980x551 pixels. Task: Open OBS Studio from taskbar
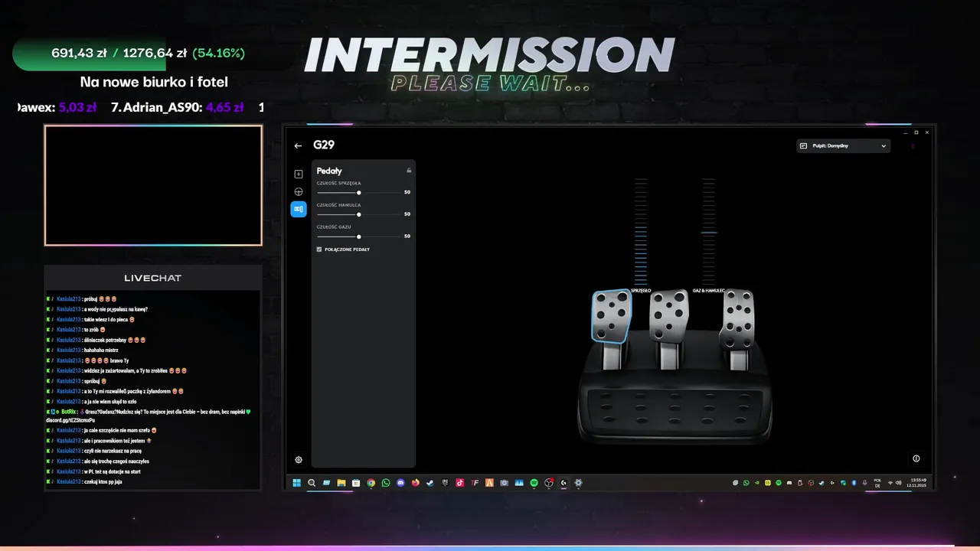coord(549,483)
